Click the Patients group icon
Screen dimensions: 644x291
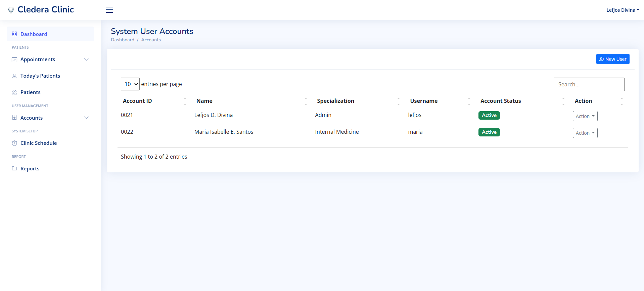tap(14, 92)
